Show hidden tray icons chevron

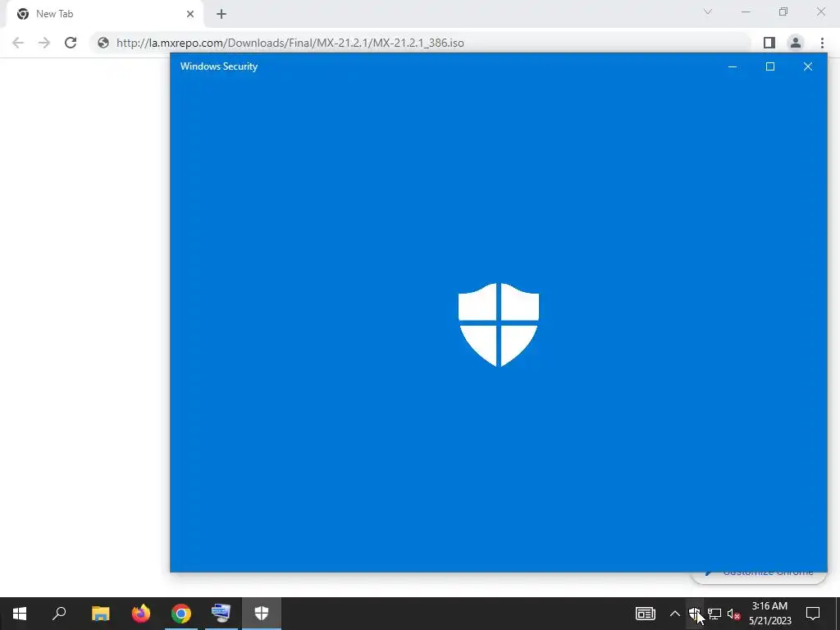tap(675, 614)
